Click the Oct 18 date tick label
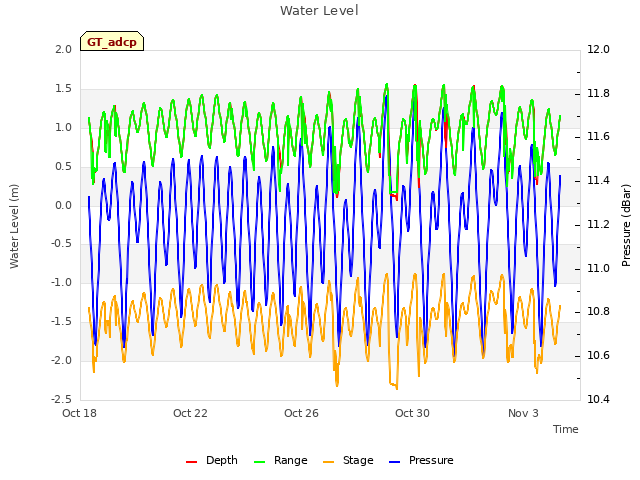Viewport: 640px width, 480px height. [79, 413]
